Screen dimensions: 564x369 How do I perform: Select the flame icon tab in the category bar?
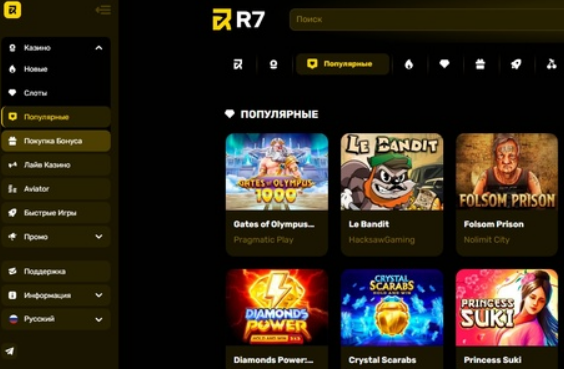coord(409,64)
